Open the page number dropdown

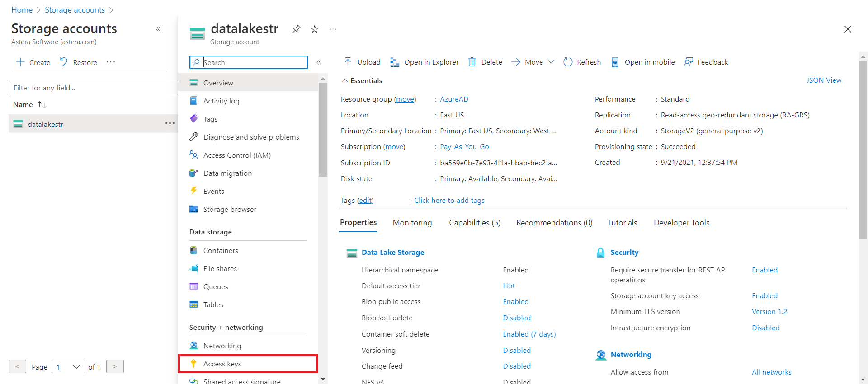pyautogui.click(x=68, y=367)
